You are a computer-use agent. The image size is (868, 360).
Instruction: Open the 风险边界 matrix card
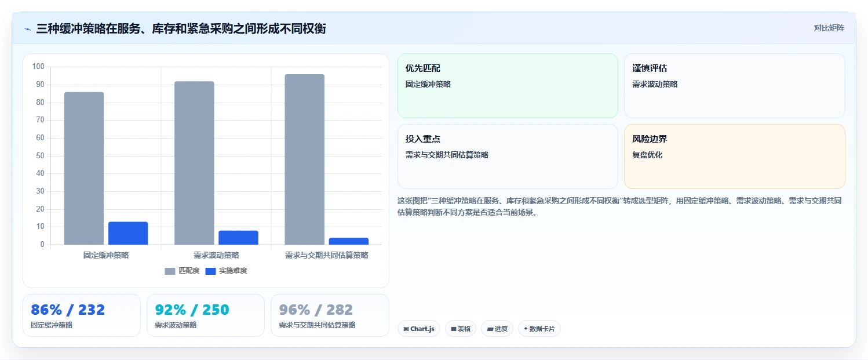click(x=735, y=157)
